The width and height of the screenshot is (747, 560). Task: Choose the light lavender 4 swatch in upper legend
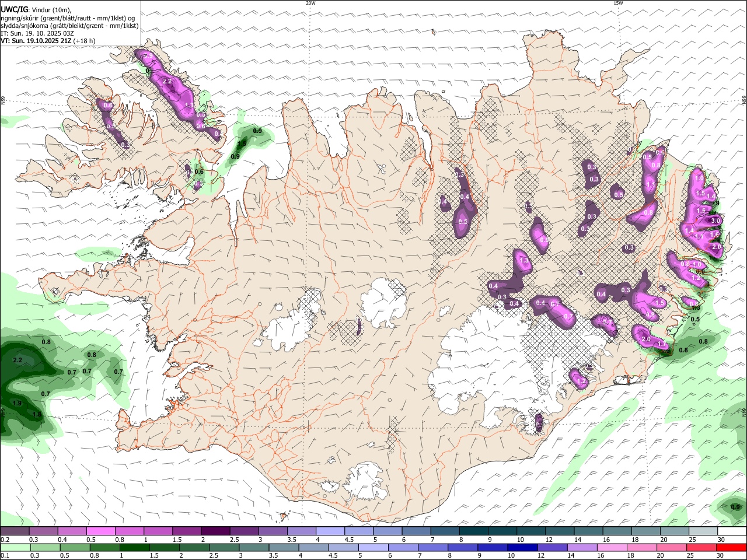[330, 531]
